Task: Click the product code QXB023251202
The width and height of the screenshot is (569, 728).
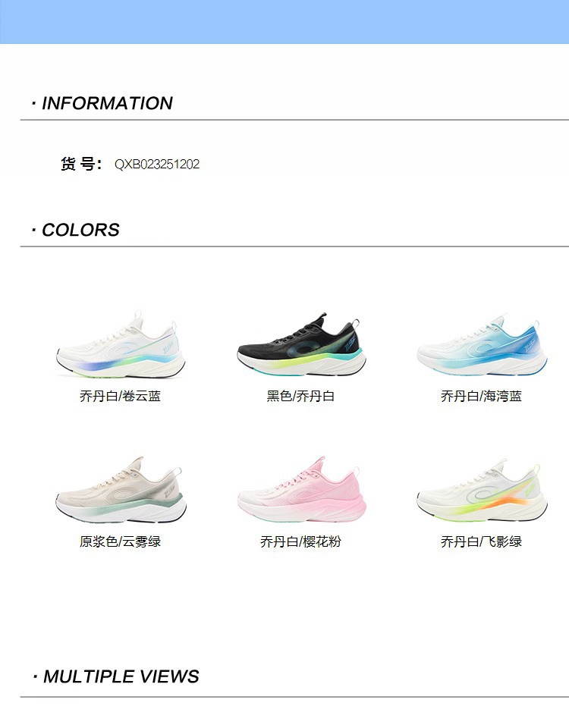Action: (x=157, y=165)
